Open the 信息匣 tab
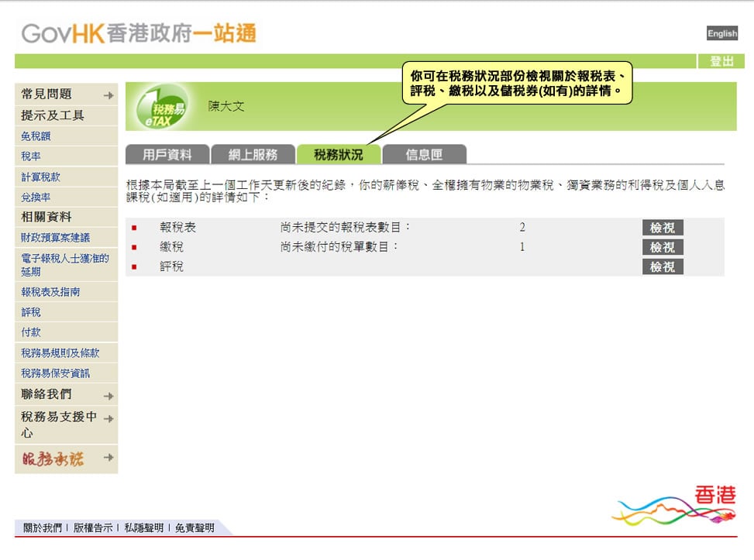 (x=424, y=155)
